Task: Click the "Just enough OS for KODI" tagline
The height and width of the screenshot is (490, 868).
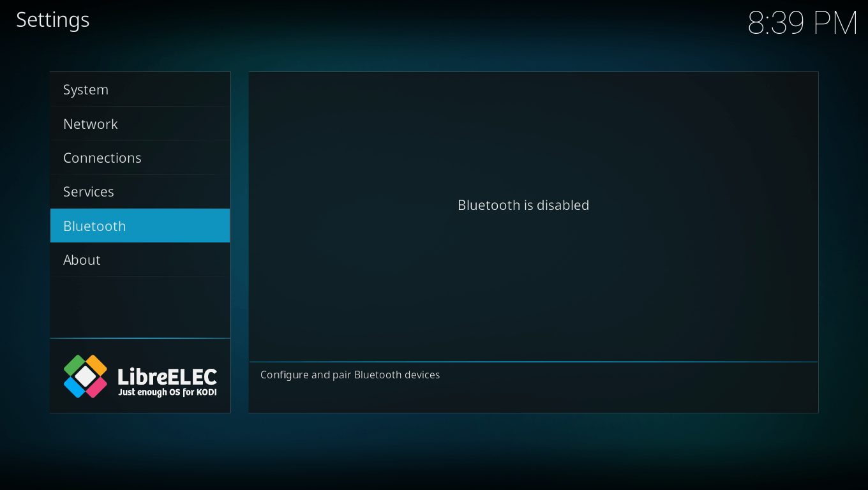Action: tap(167, 392)
